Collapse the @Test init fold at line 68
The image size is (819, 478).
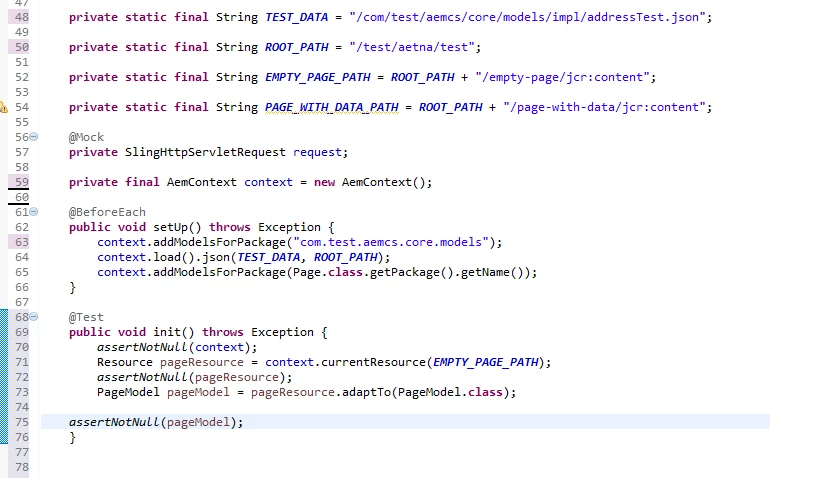(x=34, y=317)
